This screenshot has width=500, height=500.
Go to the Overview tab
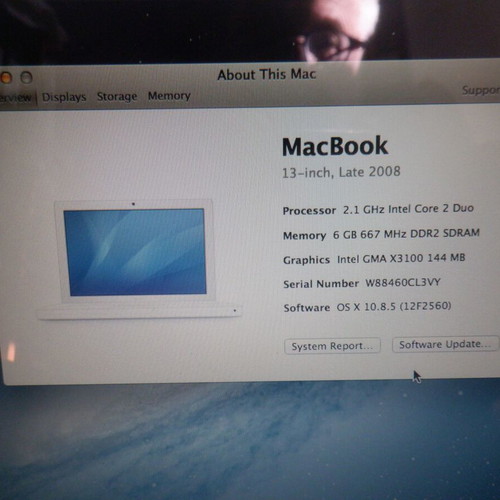click(x=16, y=98)
